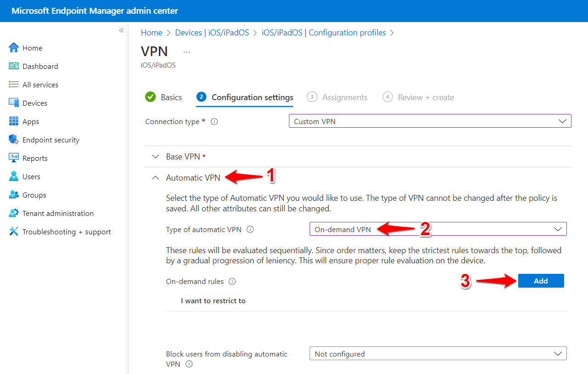588x374 pixels.
Task: Click the Troubleshooting + support icon
Action: 13,232
